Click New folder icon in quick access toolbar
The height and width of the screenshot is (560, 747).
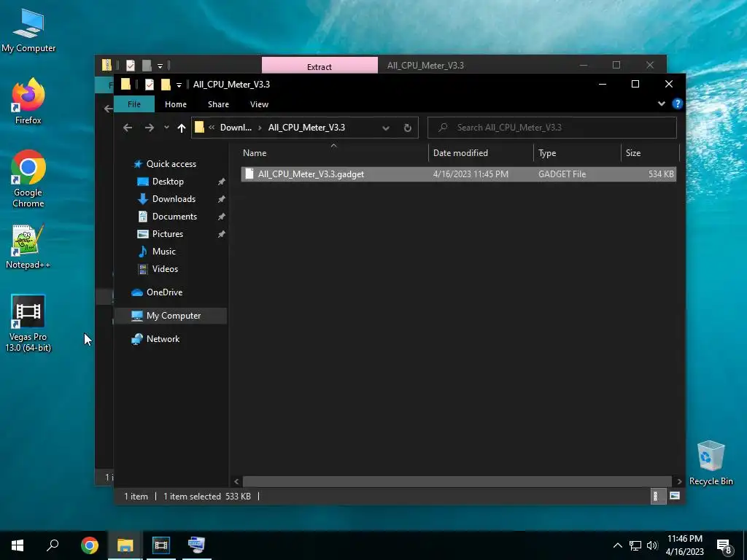coord(166,85)
